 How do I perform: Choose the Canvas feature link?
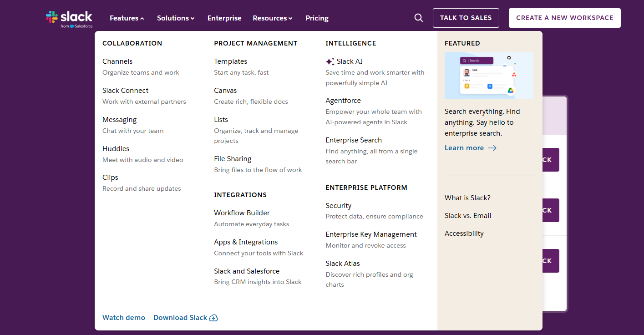tap(225, 91)
